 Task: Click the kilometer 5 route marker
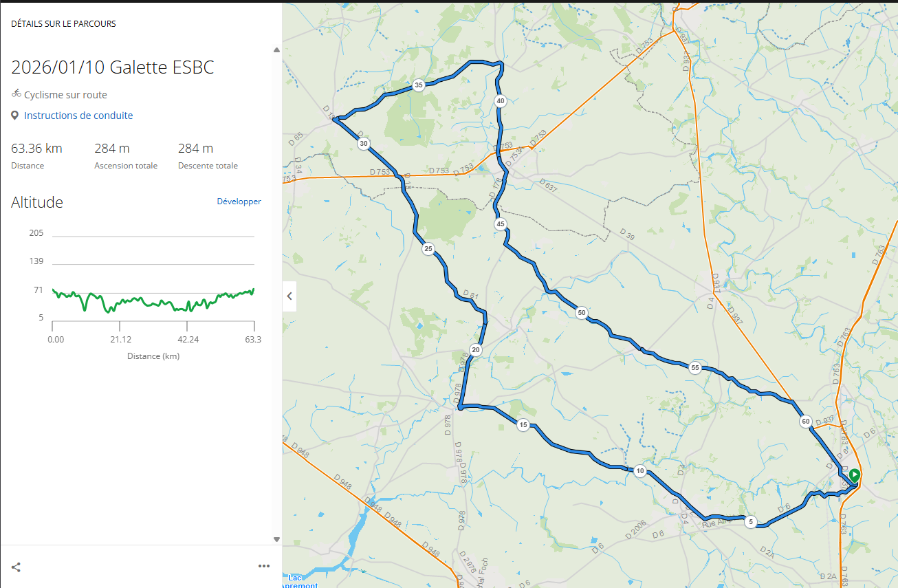coord(751,522)
